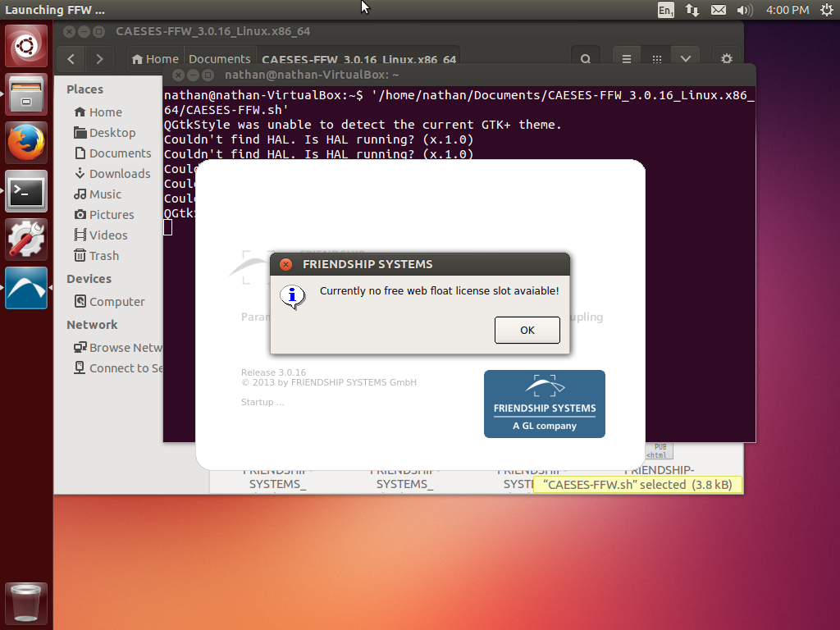
Task: Click the QGtkStyle GTK+ theme warning line
Action: pyautogui.click(x=363, y=125)
